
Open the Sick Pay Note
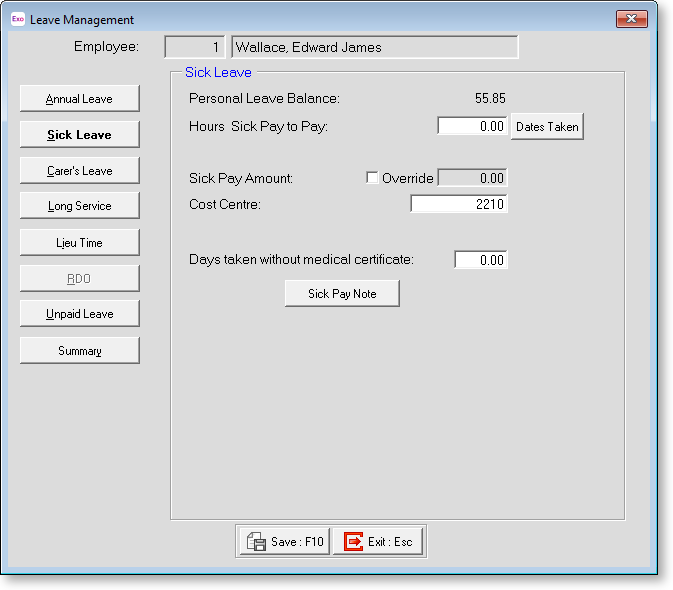coord(342,294)
